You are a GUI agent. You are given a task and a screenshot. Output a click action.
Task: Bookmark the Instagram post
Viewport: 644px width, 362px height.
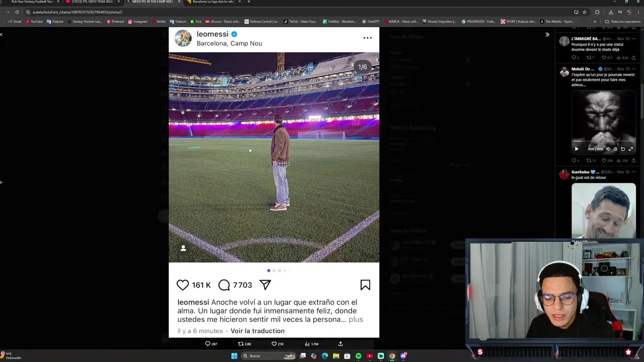click(365, 285)
